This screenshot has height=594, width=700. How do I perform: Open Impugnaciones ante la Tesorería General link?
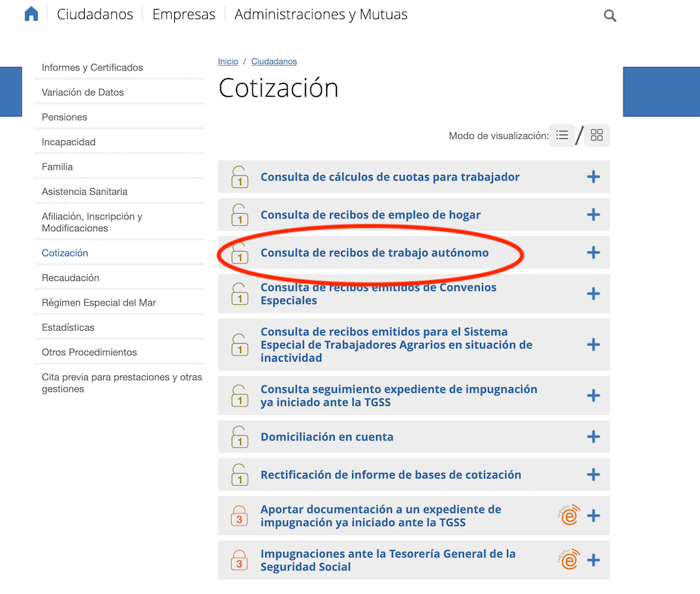pyautogui.click(x=388, y=560)
